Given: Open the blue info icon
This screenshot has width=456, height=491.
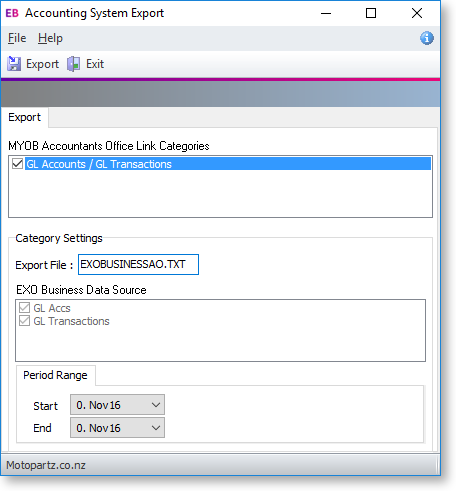Looking at the screenshot, I should pyautogui.click(x=427, y=38).
